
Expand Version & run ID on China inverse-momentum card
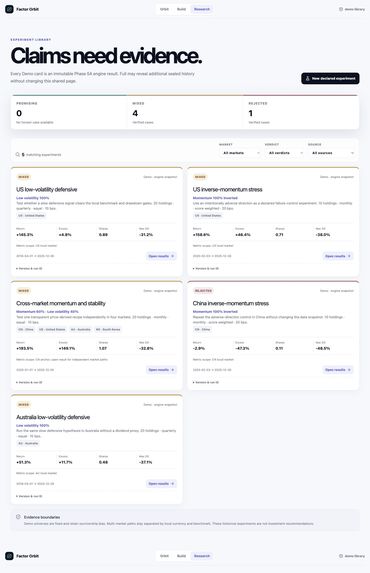click(x=206, y=382)
